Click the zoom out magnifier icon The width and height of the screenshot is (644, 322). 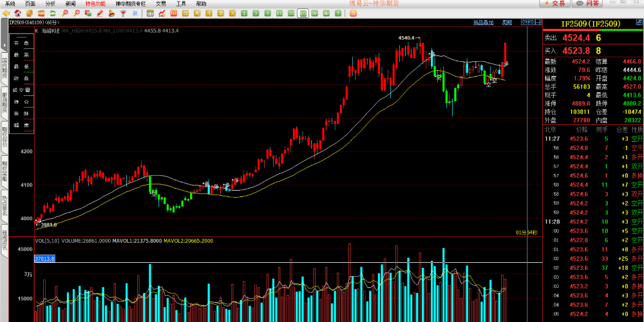click(x=77, y=13)
